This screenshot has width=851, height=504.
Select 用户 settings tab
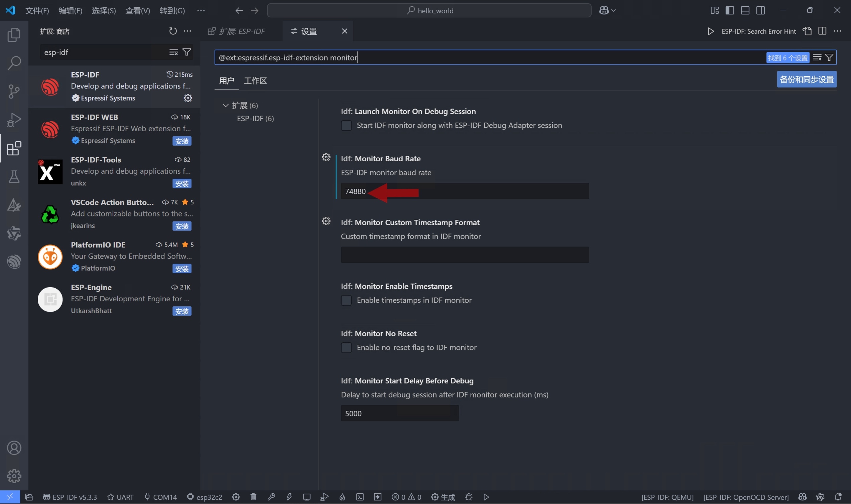(227, 81)
